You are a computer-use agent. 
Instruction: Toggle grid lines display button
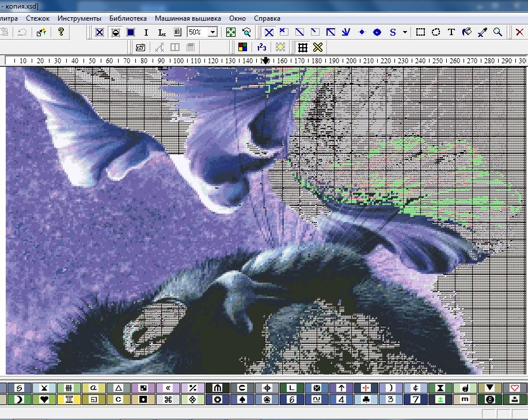point(302,47)
